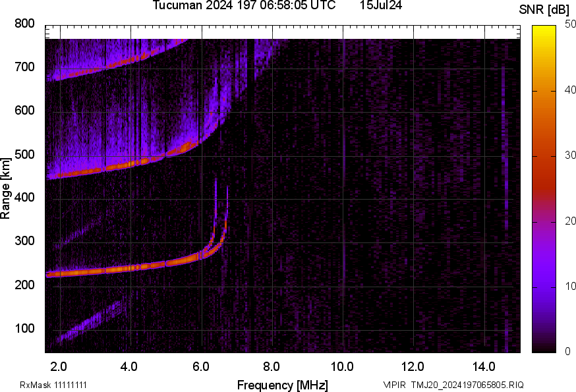Click the 'RxMask 11111111' footer text
This screenshot has width=576, height=392.
pyautogui.click(x=53, y=385)
